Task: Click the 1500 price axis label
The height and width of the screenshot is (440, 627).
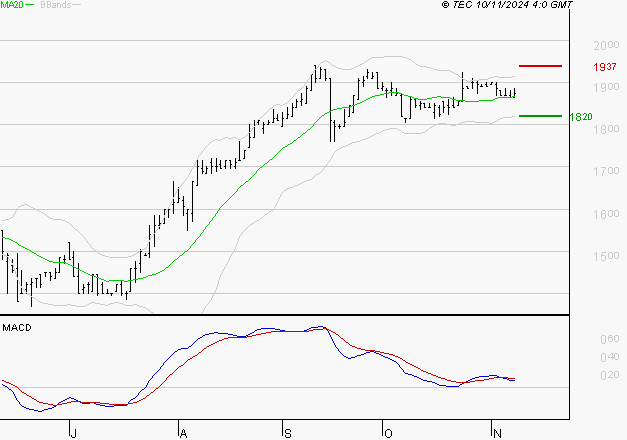Action: coord(606,256)
